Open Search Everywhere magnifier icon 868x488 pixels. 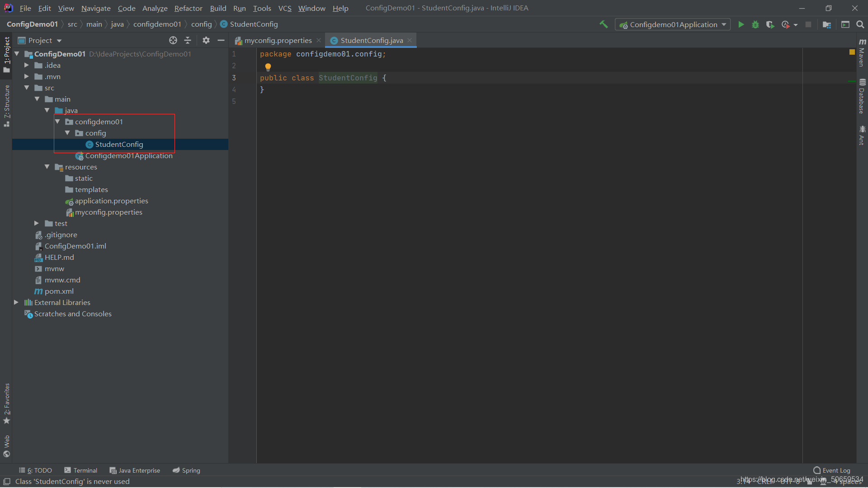[x=860, y=24]
